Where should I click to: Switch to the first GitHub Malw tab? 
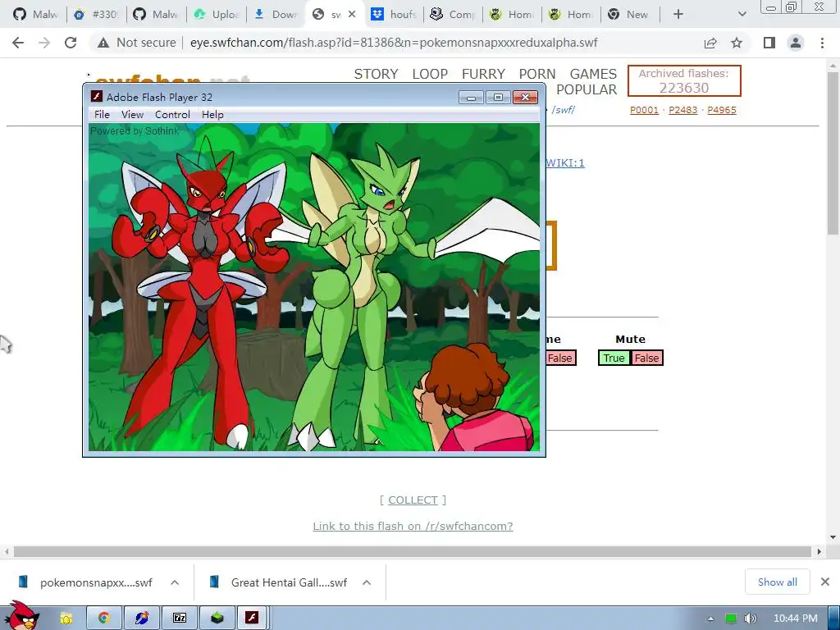(x=35, y=15)
